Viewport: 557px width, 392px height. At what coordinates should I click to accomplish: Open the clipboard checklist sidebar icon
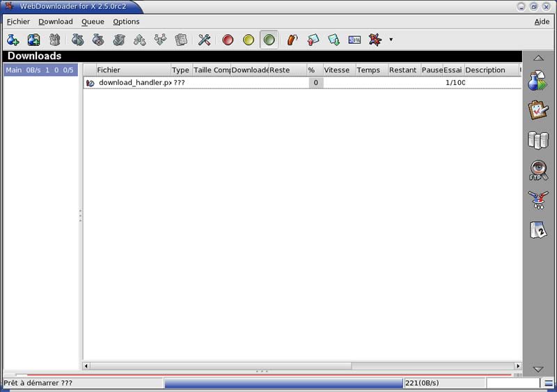click(x=538, y=110)
